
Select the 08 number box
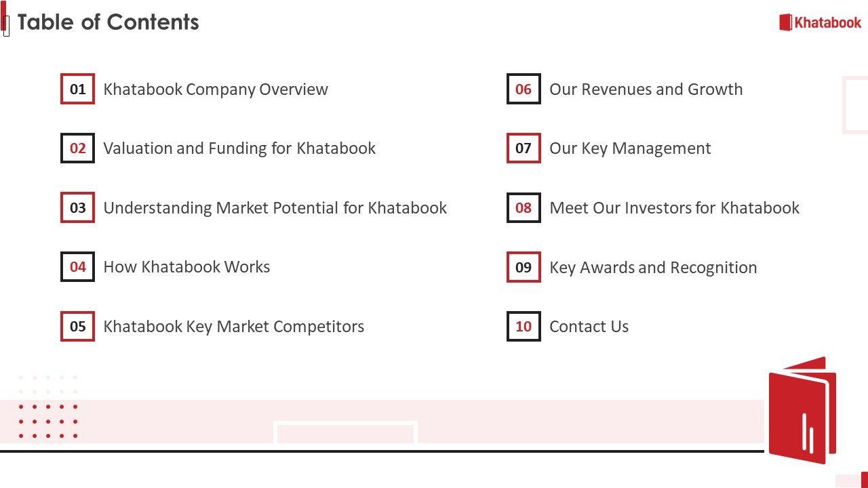click(x=524, y=207)
